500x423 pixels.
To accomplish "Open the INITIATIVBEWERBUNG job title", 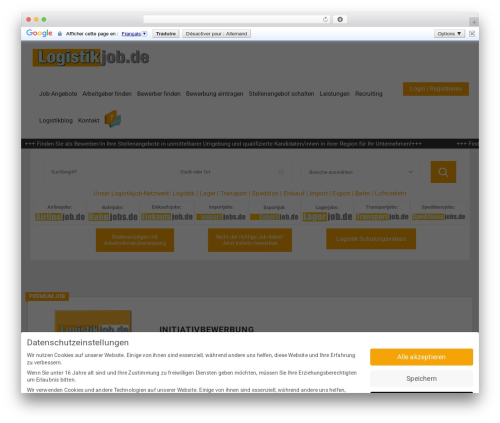I will tap(207, 329).
